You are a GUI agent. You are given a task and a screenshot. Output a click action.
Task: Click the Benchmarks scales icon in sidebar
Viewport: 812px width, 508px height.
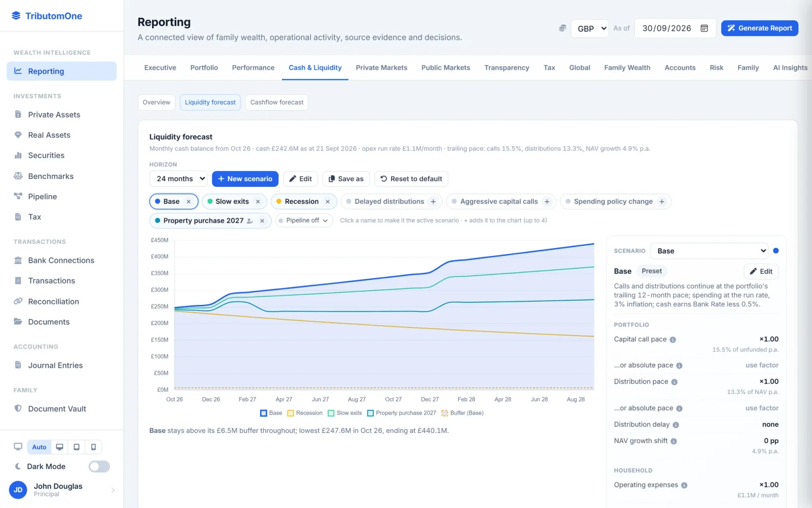(x=18, y=176)
